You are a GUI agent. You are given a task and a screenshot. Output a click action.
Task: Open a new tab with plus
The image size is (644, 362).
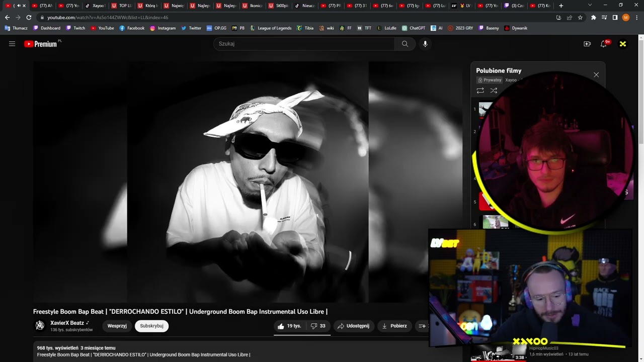click(561, 6)
